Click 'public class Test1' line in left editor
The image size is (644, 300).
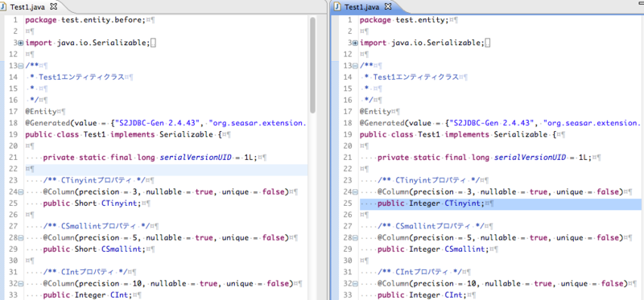(123, 134)
